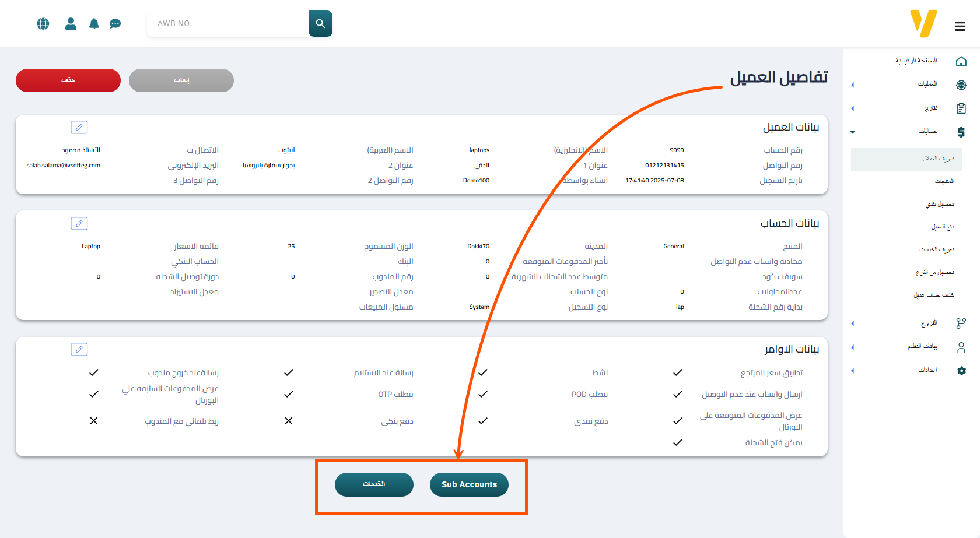Open the chat messages icon

coord(116,24)
